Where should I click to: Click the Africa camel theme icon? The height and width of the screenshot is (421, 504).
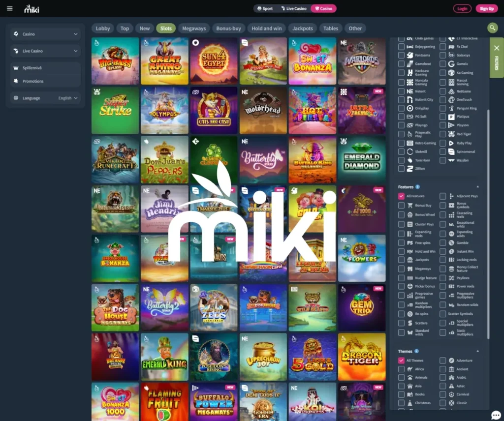pos(410,369)
